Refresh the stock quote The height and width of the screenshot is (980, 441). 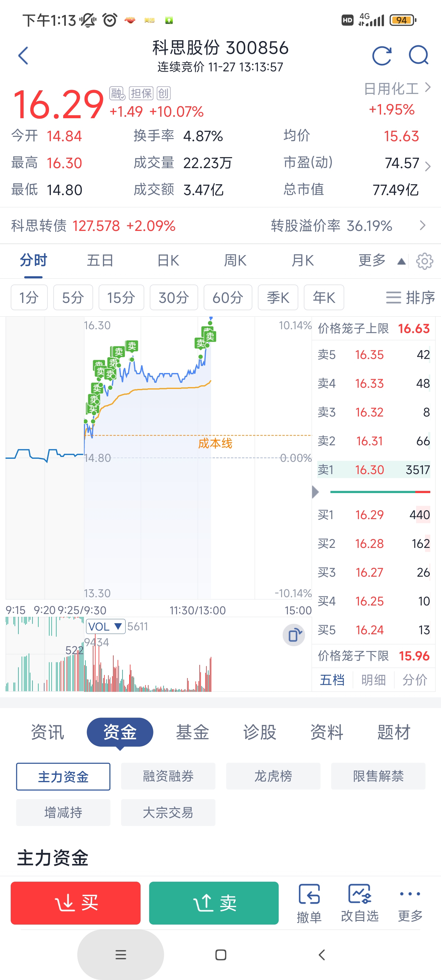[x=382, y=56]
